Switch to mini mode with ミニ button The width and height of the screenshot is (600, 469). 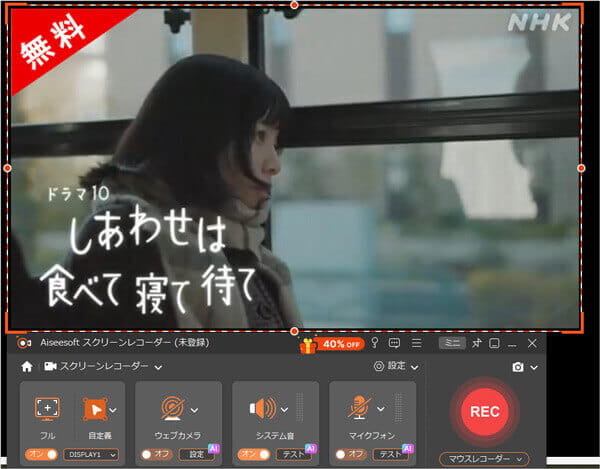[452, 343]
